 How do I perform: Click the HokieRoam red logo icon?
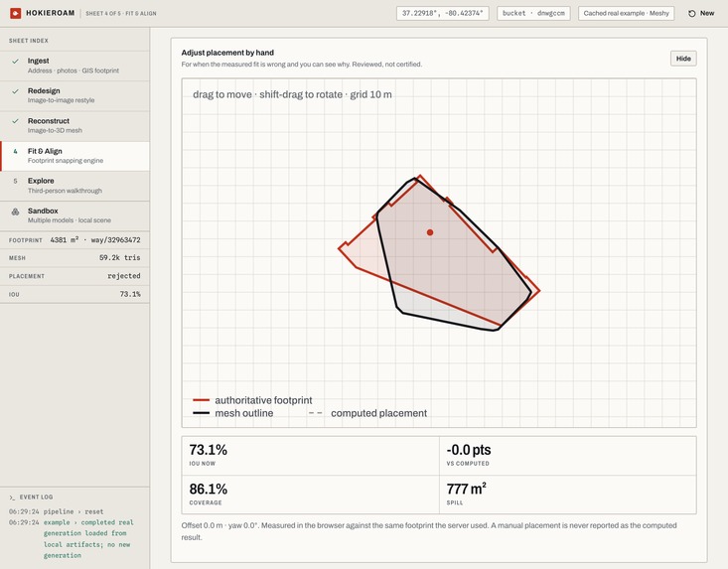pos(15,13)
